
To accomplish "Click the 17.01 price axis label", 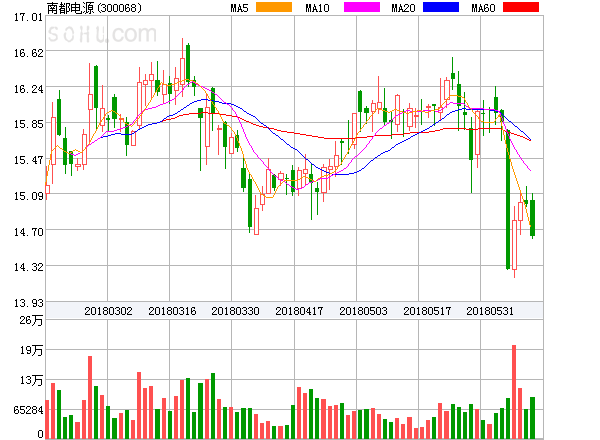I will click(x=28, y=17).
